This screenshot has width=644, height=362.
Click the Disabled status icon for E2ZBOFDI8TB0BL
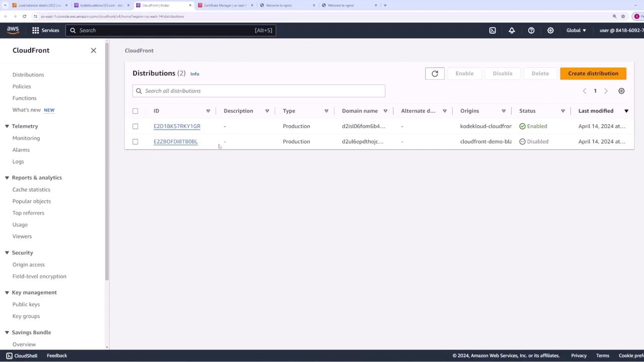pos(522,141)
